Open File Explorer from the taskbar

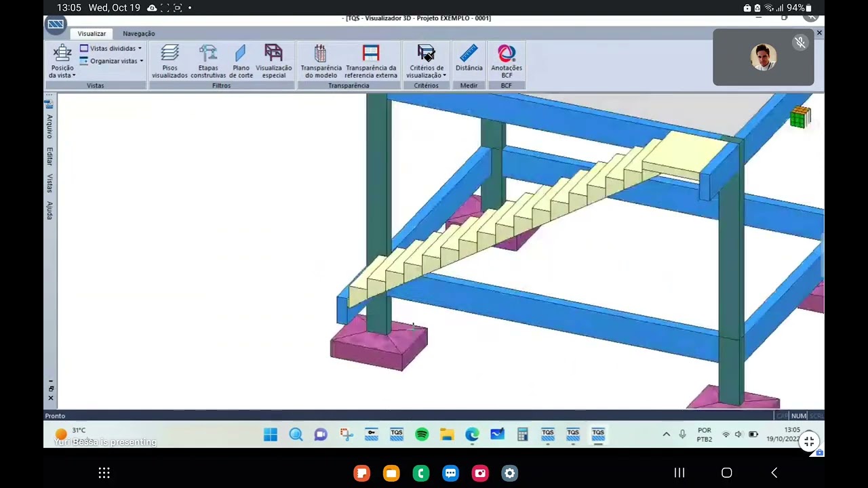(447, 434)
